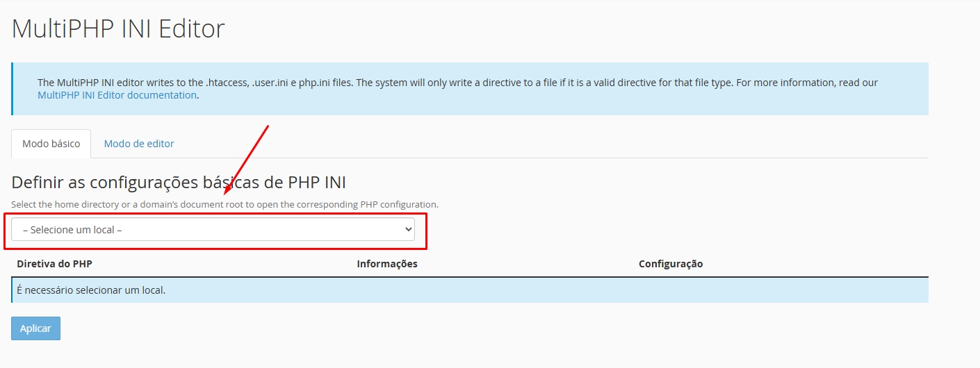Image resolution: width=980 pixels, height=368 pixels.
Task: Click the Configuração column header
Action: point(671,264)
